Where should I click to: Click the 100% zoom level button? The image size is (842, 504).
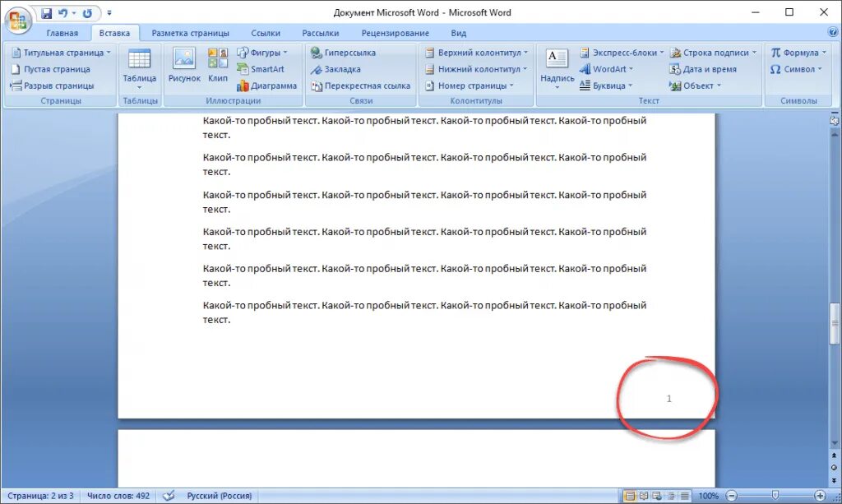(708, 496)
